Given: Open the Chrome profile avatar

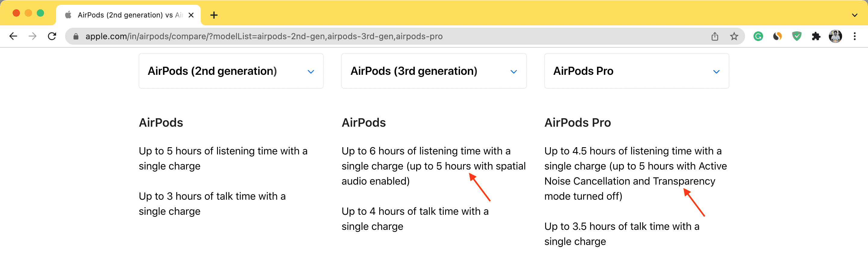Looking at the screenshot, I should tap(835, 36).
